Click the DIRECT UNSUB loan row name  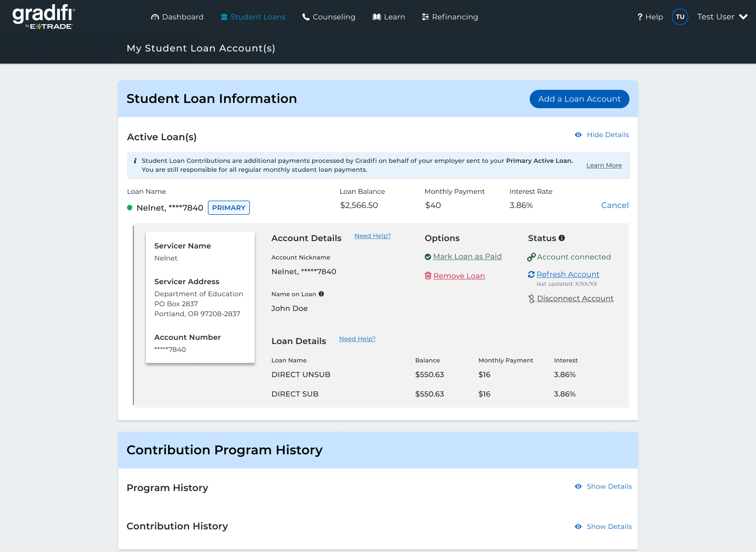click(x=301, y=374)
